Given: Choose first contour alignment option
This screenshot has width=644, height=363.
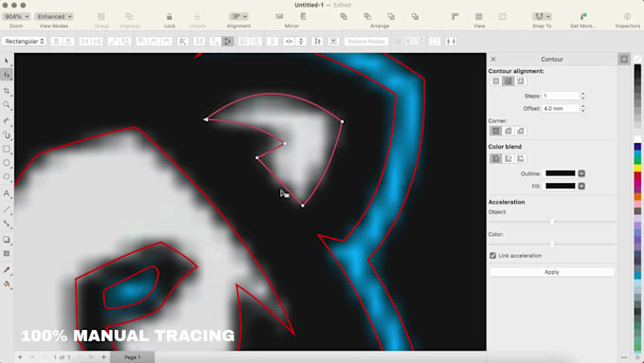Looking at the screenshot, I should pyautogui.click(x=496, y=81).
